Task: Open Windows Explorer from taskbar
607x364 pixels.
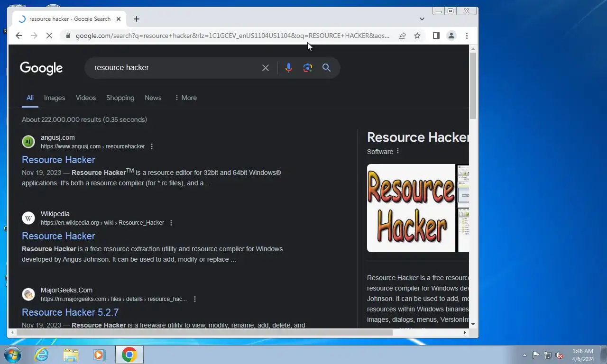Action: [71, 355]
